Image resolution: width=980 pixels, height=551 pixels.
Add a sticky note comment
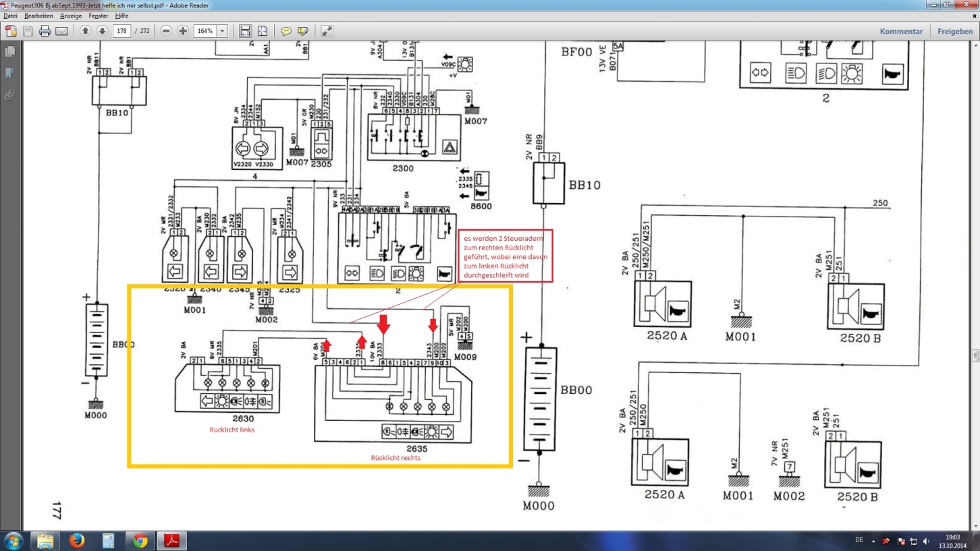click(x=286, y=31)
